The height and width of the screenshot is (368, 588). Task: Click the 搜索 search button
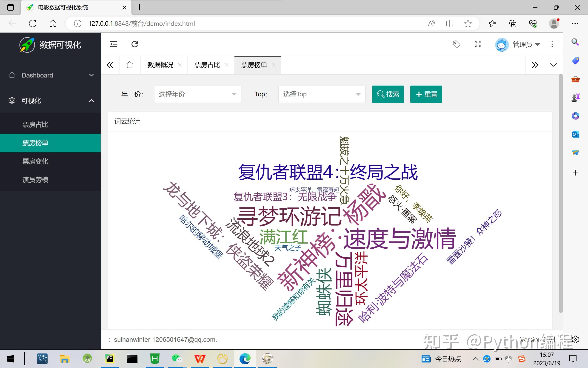coord(388,94)
